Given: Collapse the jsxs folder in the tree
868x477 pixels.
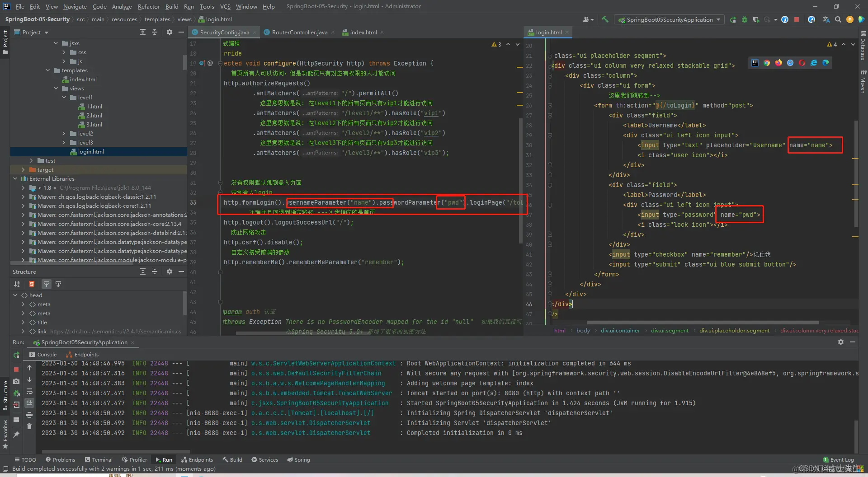Looking at the screenshot, I should (x=56, y=43).
